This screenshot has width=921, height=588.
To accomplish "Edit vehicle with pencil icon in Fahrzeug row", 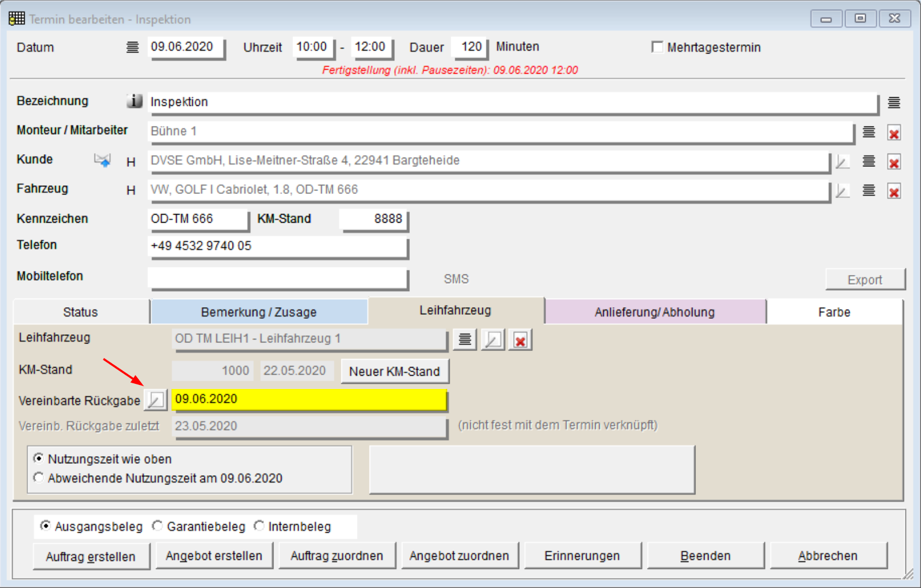I will point(843,191).
